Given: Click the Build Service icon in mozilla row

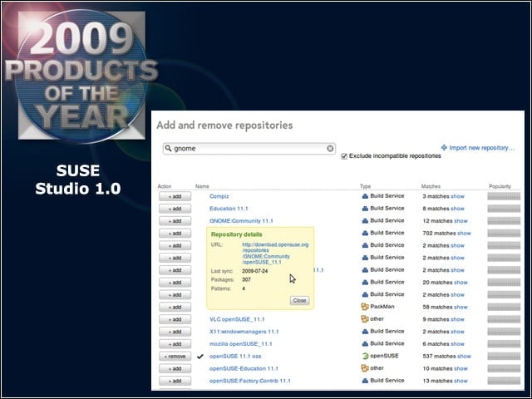Looking at the screenshot, I should pos(365,343).
